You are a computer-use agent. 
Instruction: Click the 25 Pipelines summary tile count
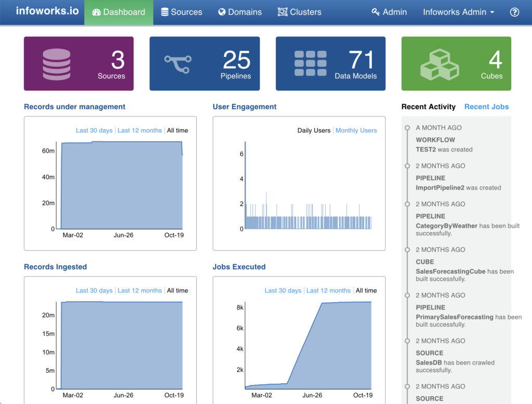[236, 60]
